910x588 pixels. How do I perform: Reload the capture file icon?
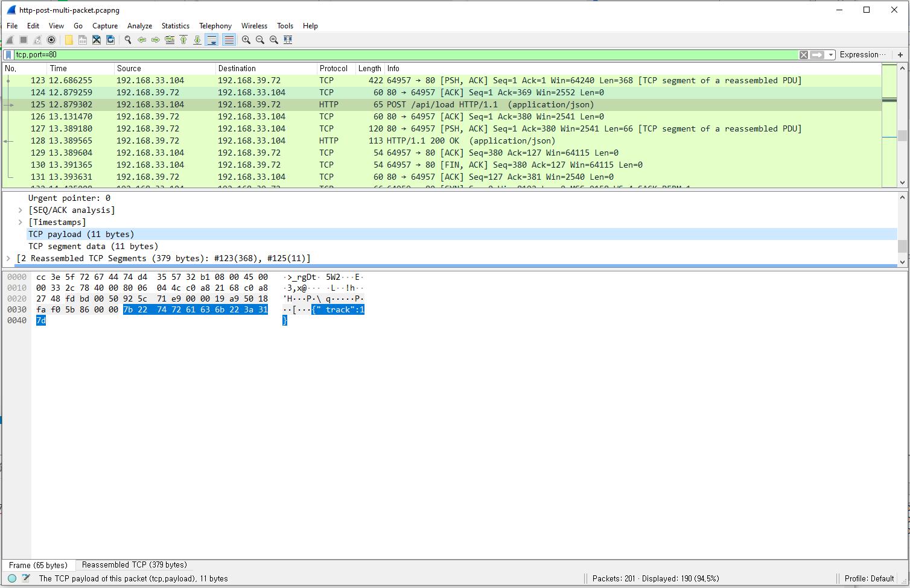tap(110, 40)
